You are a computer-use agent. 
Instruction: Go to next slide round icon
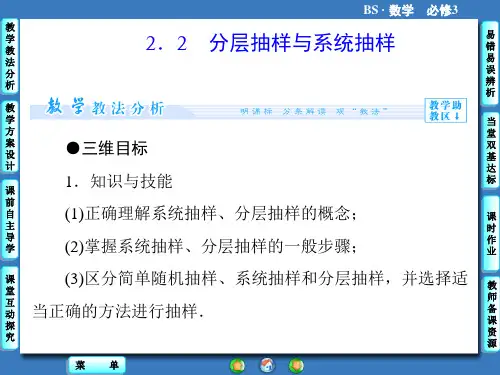(296, 366)
